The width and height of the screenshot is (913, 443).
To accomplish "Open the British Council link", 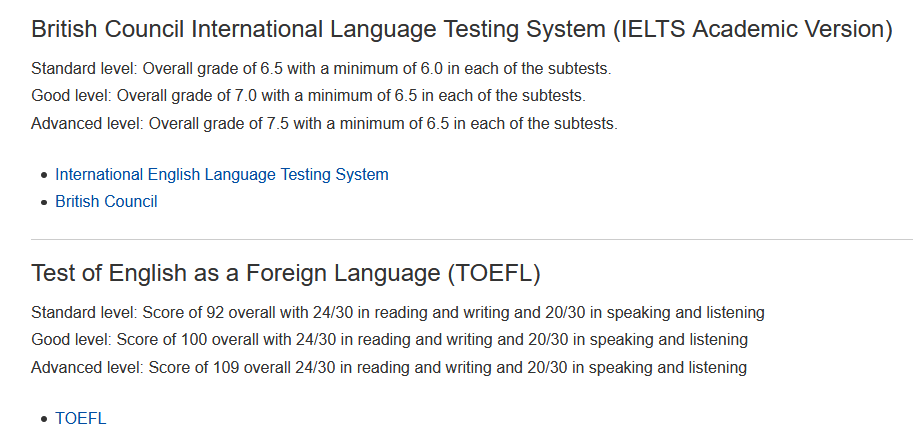I will tap(106, 201).
